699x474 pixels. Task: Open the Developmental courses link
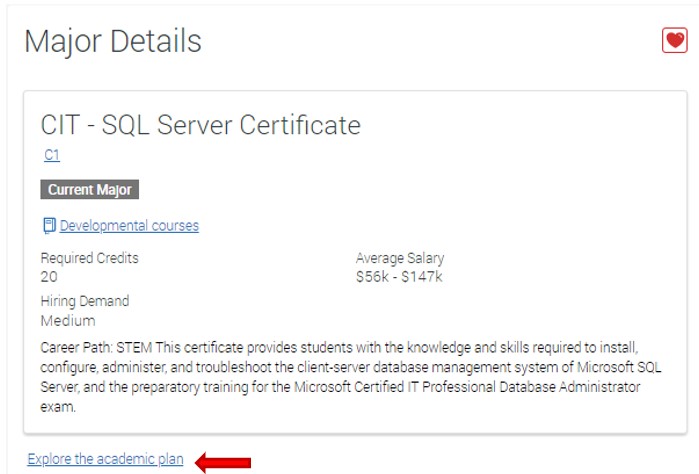[129, 226]
